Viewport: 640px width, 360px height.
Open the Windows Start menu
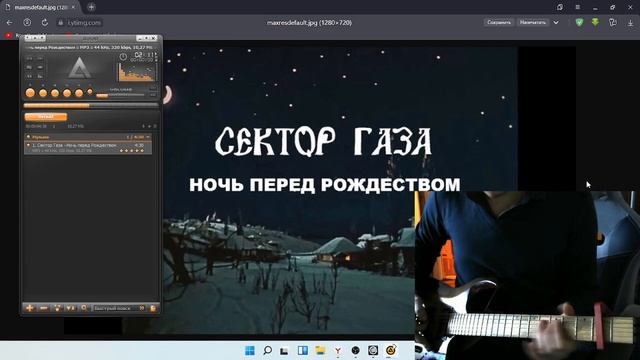pos(250,350)
